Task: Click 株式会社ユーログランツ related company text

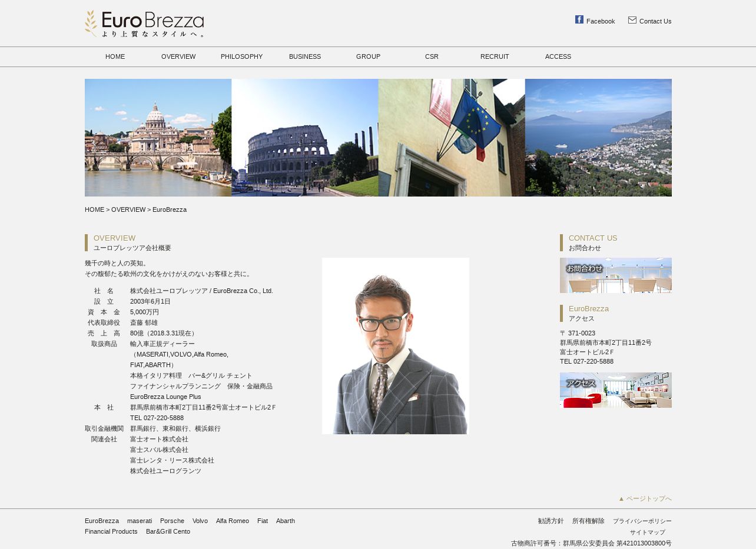Action: coord(165,471)
